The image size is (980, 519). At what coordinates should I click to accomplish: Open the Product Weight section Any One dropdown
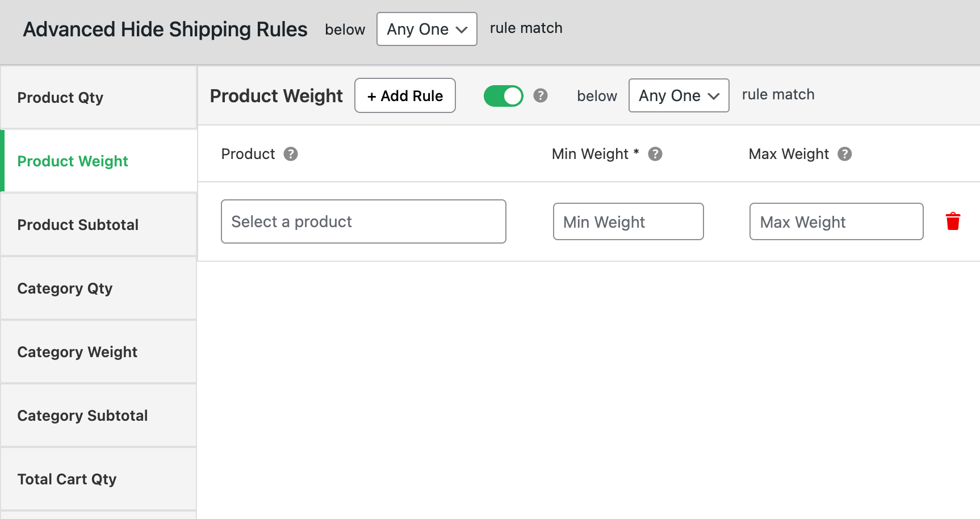click(x=679, y=95)
